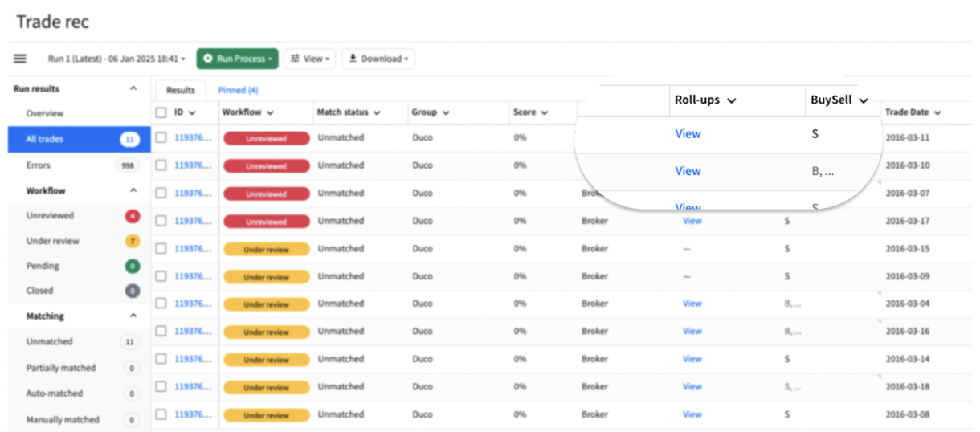The height and width of the screenshot is (432, 980).
Task: Open the hamburger menu icon
Action: [x=20, y=59]
